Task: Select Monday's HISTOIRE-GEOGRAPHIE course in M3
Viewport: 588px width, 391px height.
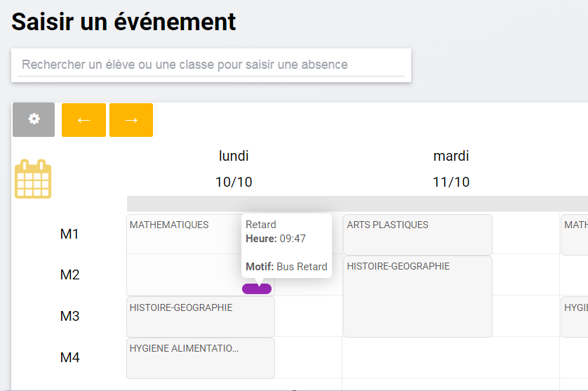Action: pyautogui.click(x=200, y=317)
